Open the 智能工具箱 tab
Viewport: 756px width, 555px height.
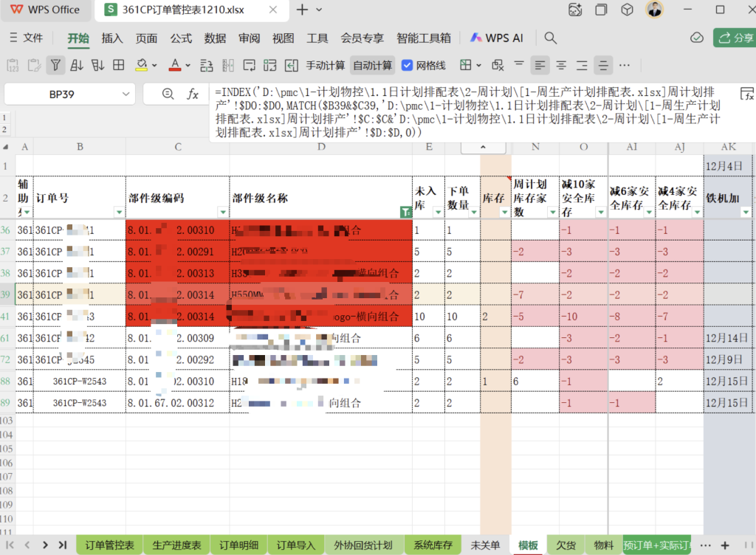point(423,38)
